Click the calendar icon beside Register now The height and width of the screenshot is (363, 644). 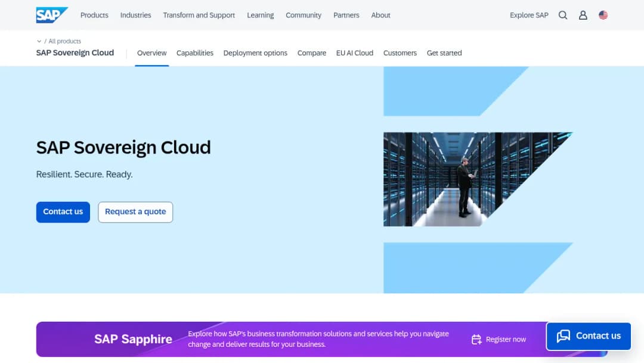pyautogui.click(x=476, y=339)
